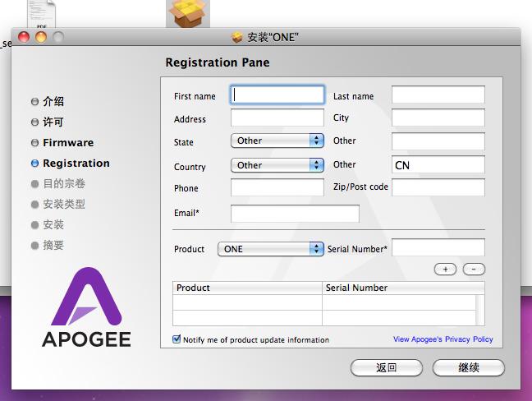Select the 安装类型 step in sidebar
This screenshot has width=532, height=401.
58,204
